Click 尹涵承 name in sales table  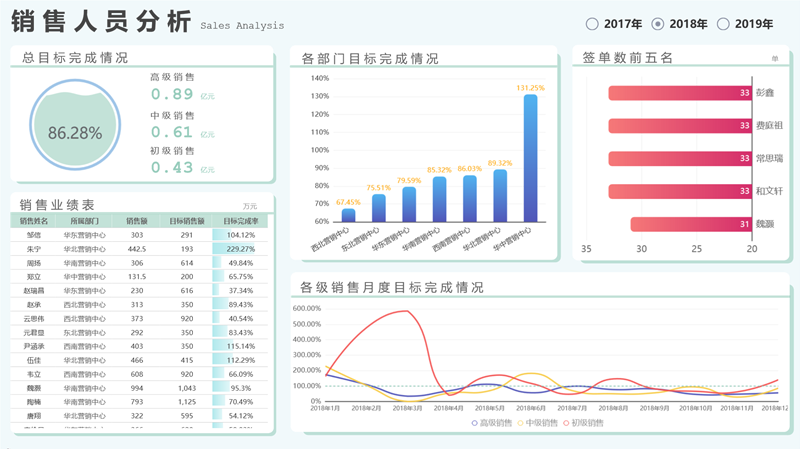[x=34, y=346]
